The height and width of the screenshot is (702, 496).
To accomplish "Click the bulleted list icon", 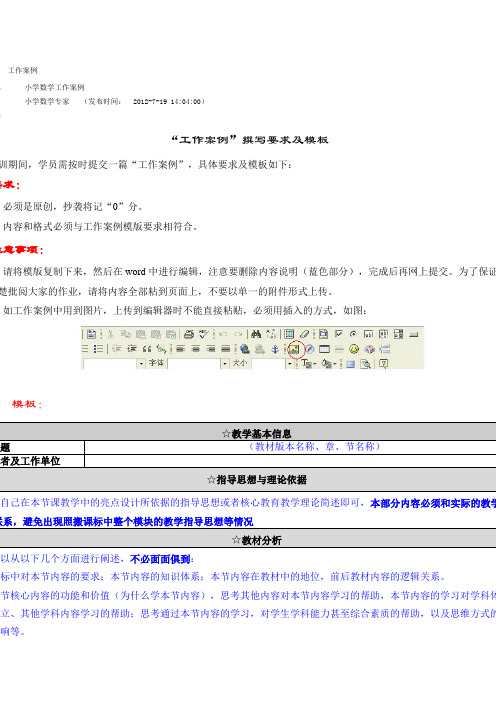I will [98, 349].
